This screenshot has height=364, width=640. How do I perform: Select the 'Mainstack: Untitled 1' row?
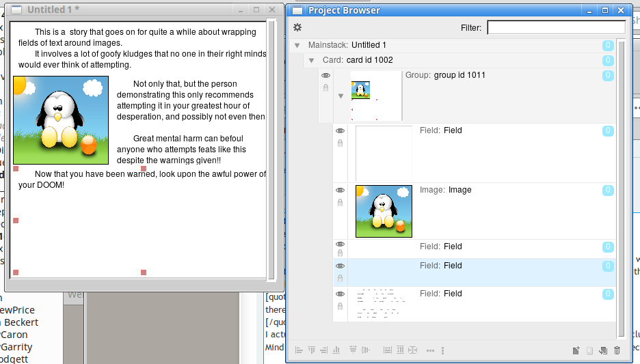coord(453,45)
